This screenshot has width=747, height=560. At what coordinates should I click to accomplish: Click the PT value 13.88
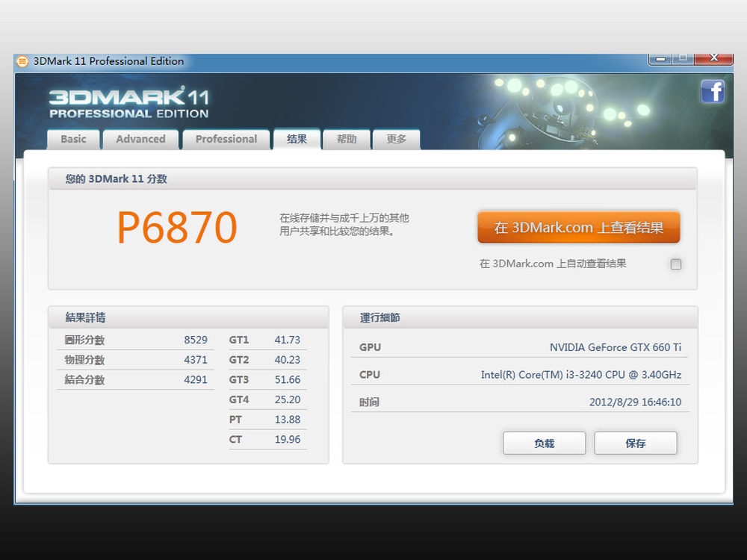click(288, 420)
